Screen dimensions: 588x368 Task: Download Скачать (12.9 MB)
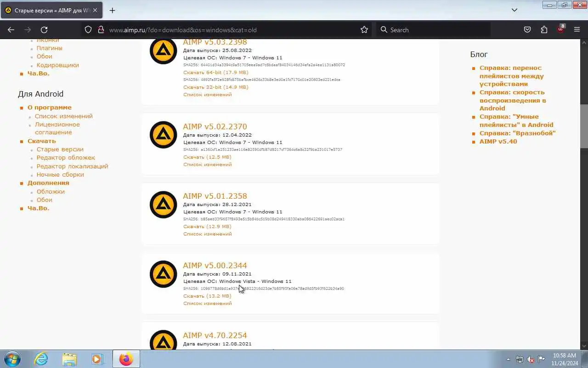[207, 226]
